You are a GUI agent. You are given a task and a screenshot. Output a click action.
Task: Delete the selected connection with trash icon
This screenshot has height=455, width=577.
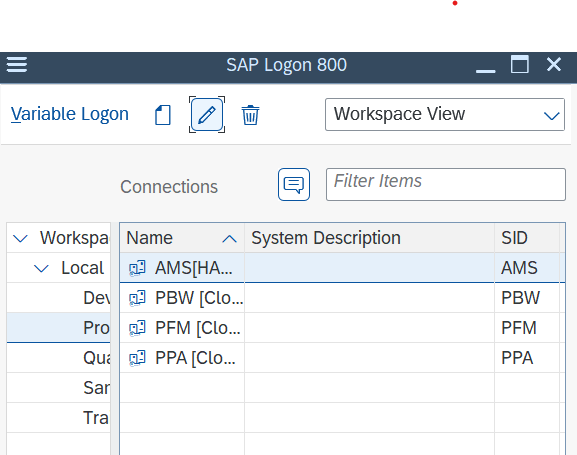(x=250, y=115)
